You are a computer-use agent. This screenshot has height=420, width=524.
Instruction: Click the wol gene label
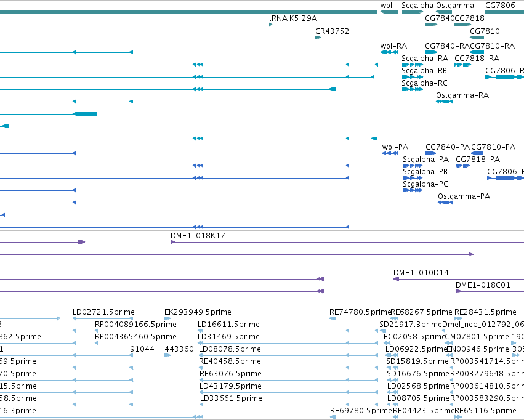(x=386, y=6)
